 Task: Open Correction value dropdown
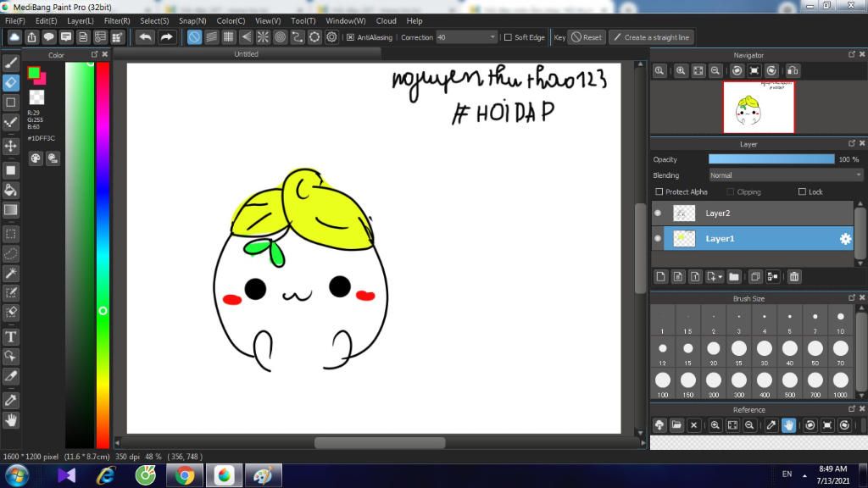492,37
